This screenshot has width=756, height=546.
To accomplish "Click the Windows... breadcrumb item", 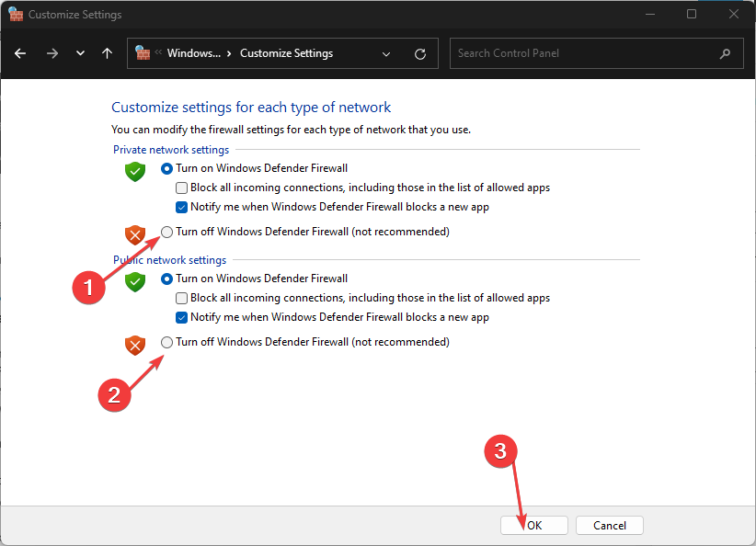I will [x=193, y=53].
